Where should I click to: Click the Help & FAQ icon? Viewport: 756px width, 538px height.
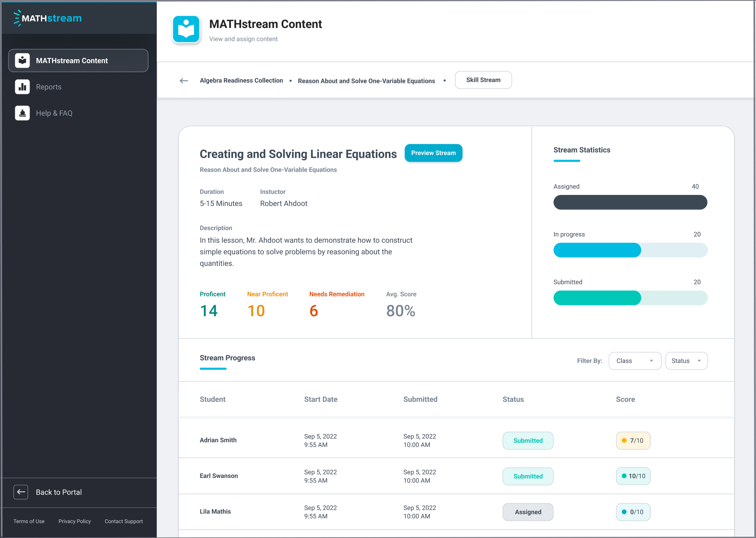click(22, 113)
